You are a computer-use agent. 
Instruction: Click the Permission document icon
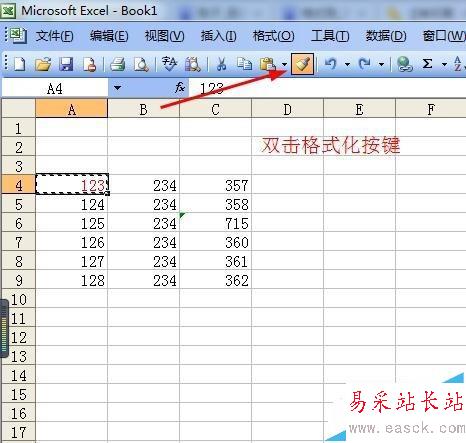click(89, 64)
